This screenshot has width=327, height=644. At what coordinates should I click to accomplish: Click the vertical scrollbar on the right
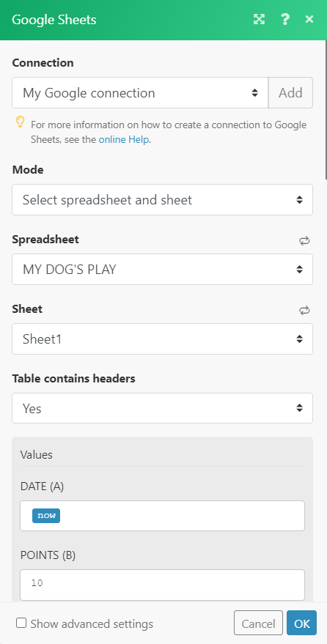(x=326, y=111)
